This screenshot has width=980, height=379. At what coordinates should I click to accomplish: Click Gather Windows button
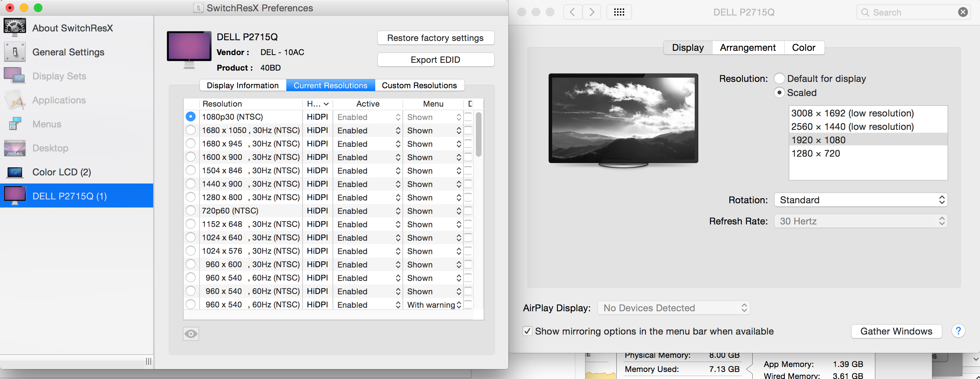(x=896, y=331)
